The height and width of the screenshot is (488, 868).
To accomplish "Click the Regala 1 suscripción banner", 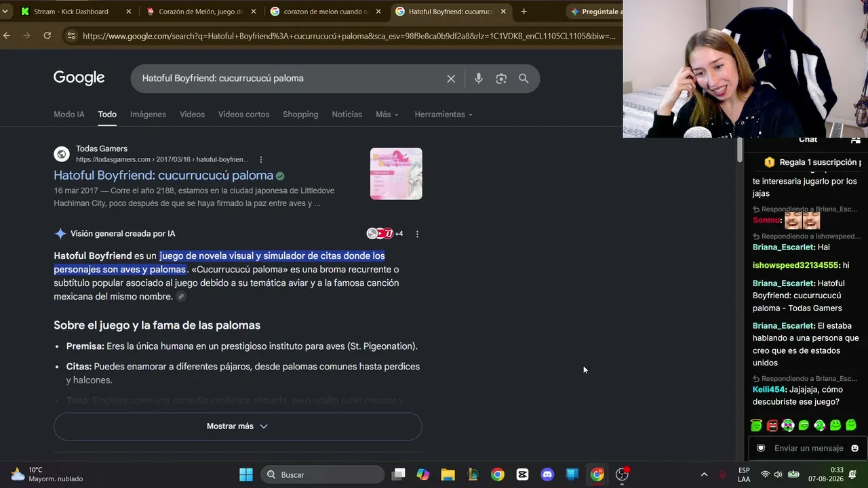I will pos(812,163).
